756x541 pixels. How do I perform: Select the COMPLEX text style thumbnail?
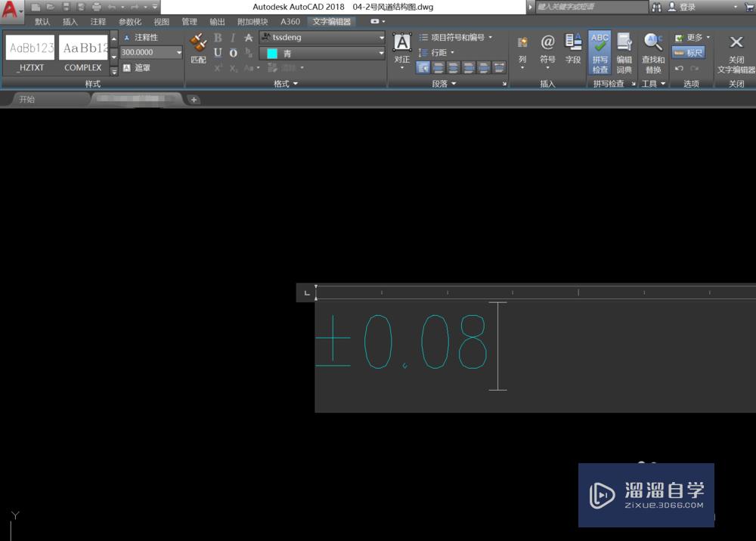pos(83,53)
